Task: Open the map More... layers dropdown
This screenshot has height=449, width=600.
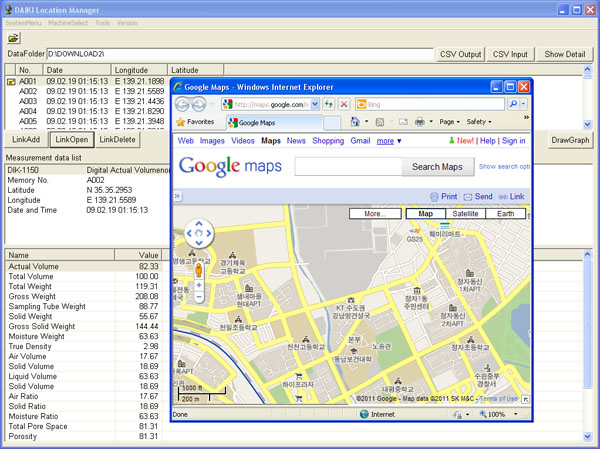Action: click(375, 214)
